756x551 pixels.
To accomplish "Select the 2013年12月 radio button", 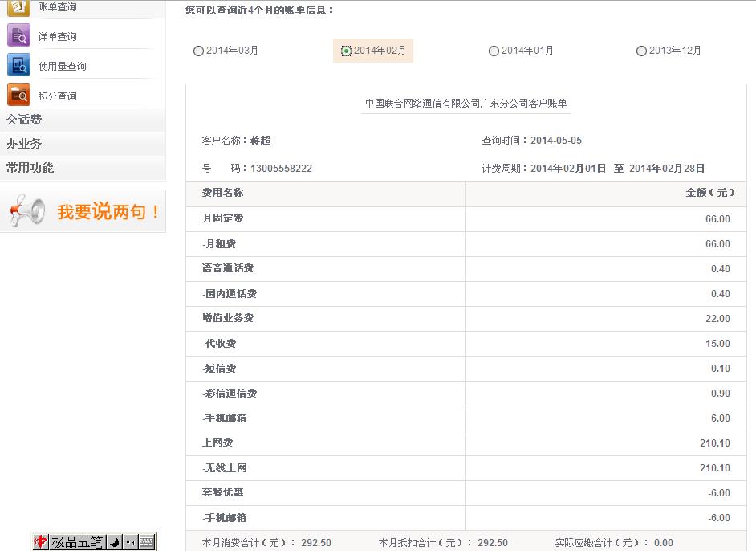I will 641,51.
